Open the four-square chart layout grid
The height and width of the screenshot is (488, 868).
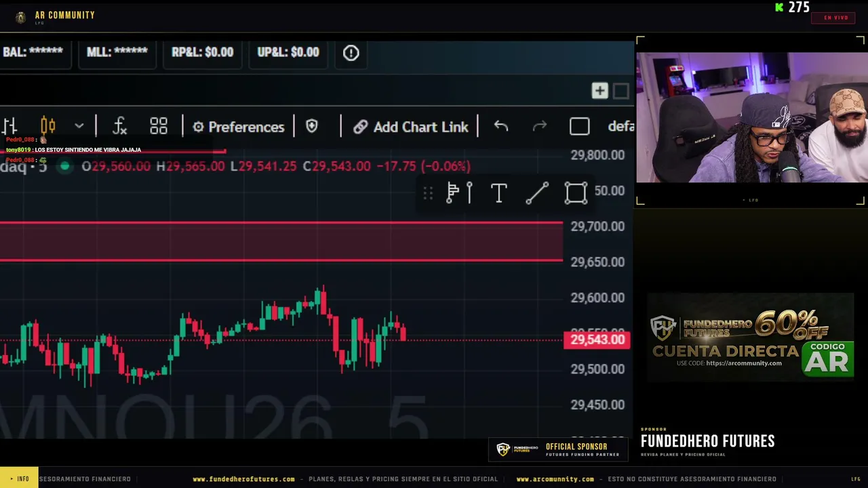tap(159, 126)
